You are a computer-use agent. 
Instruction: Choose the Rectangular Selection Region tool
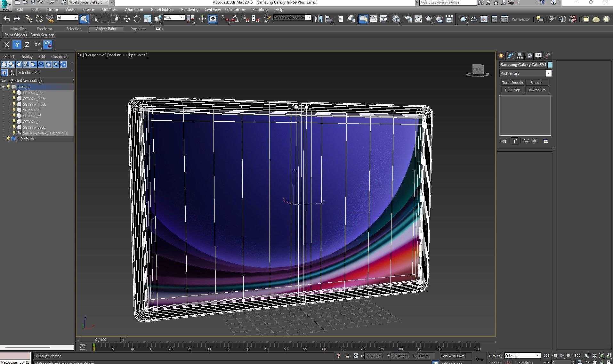click(104, 19)
